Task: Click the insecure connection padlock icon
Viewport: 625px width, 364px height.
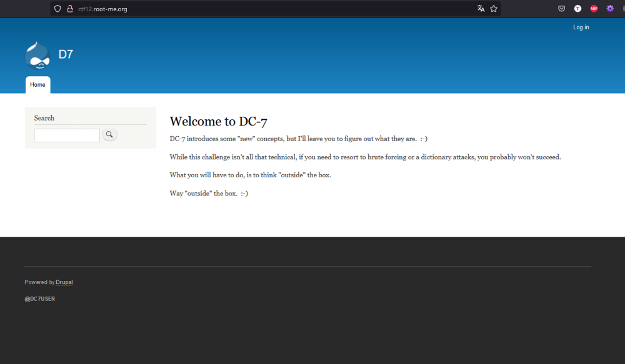Action: pyautogui.click(x=70, y=9)
